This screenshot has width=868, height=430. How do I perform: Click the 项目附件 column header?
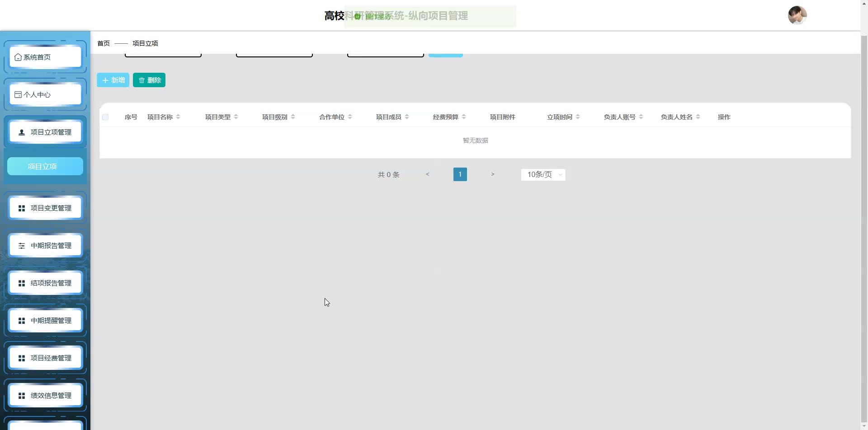[503, 117]
